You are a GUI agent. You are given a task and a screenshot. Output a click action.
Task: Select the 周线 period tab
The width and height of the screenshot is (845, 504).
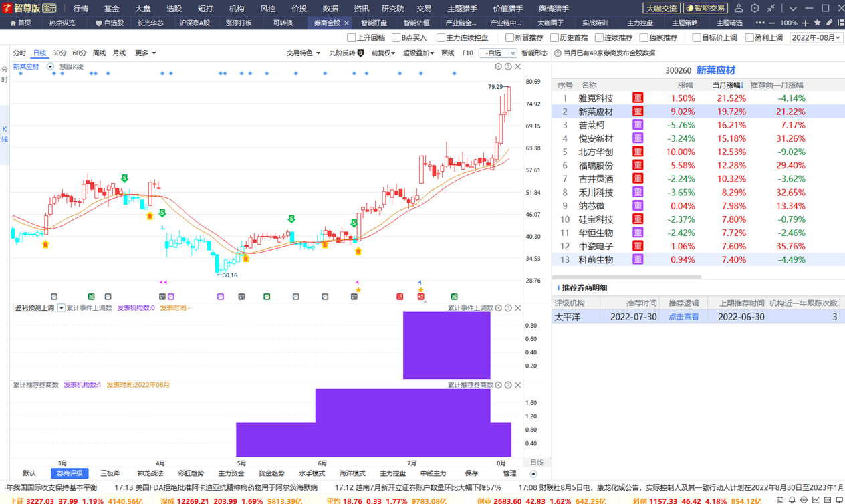[x=99, y=53]
